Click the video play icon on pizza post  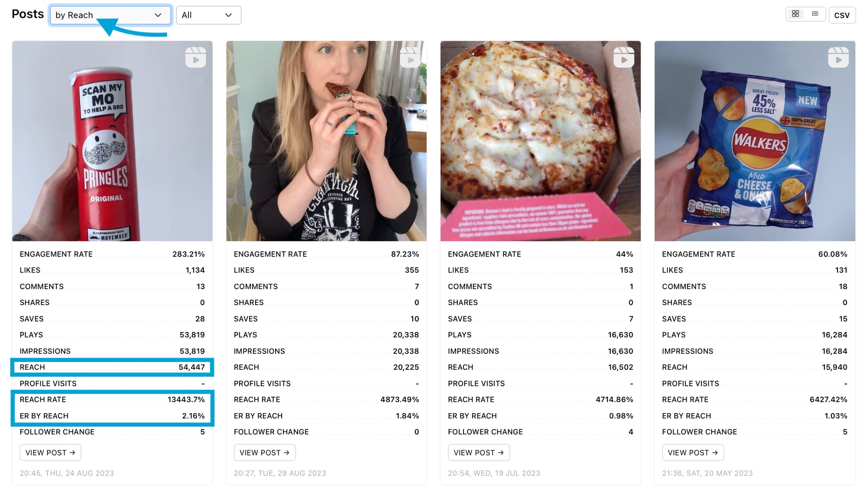pyautogui.click(x=624, y=59)
